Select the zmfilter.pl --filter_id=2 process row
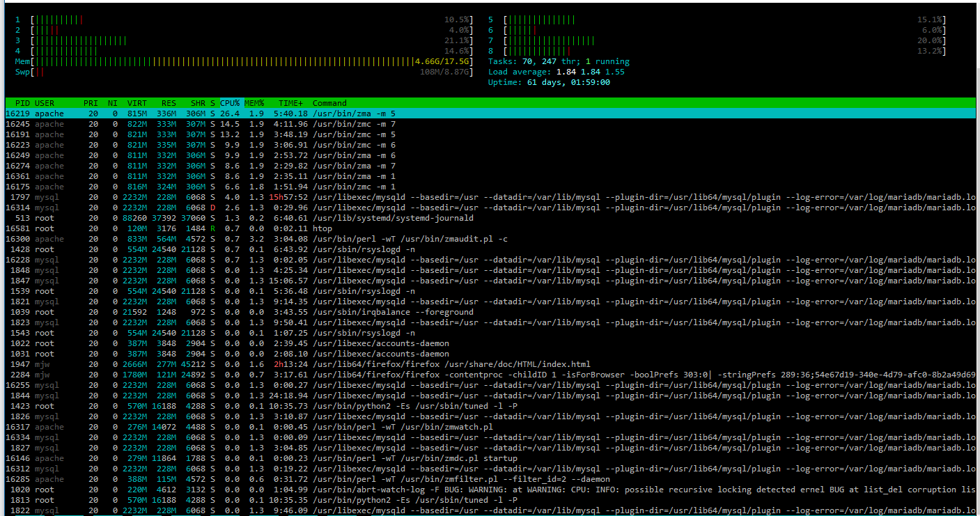The image size is (980, 516). [490, 479]
